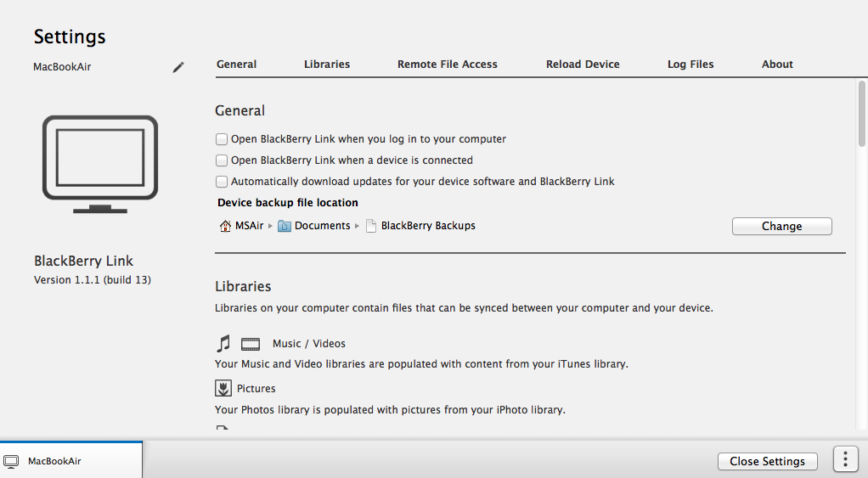Click the Music / Videos label
Screen dimensions: 868x478
[309, 344]
